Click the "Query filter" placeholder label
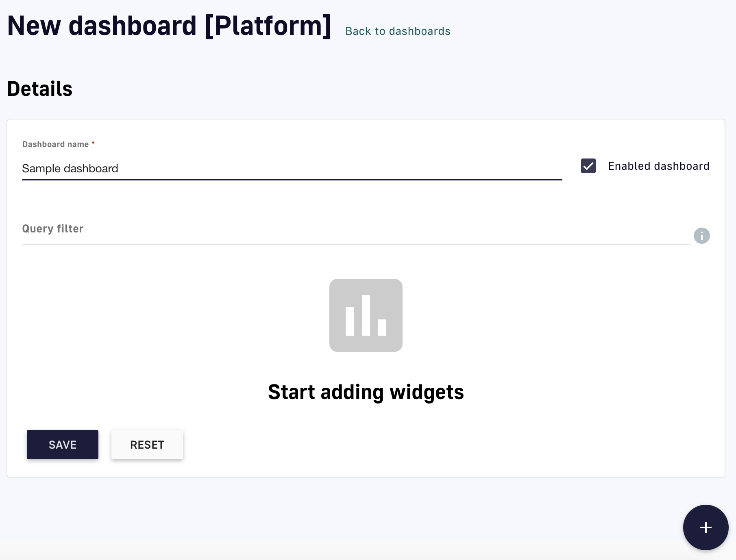The image size is (736, 560). coord(53,229)
